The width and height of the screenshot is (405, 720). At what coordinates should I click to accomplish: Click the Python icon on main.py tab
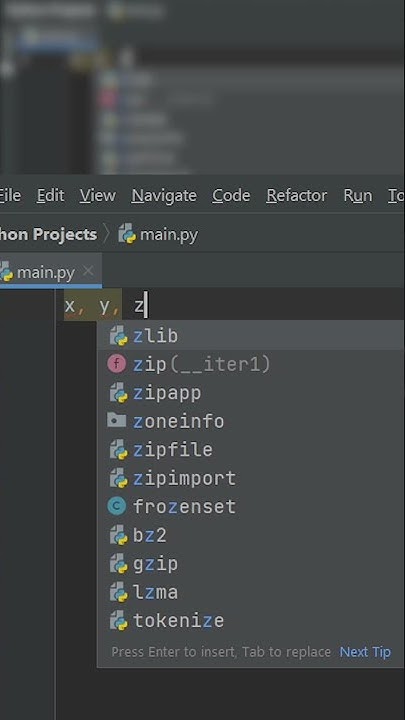point(6,272)
